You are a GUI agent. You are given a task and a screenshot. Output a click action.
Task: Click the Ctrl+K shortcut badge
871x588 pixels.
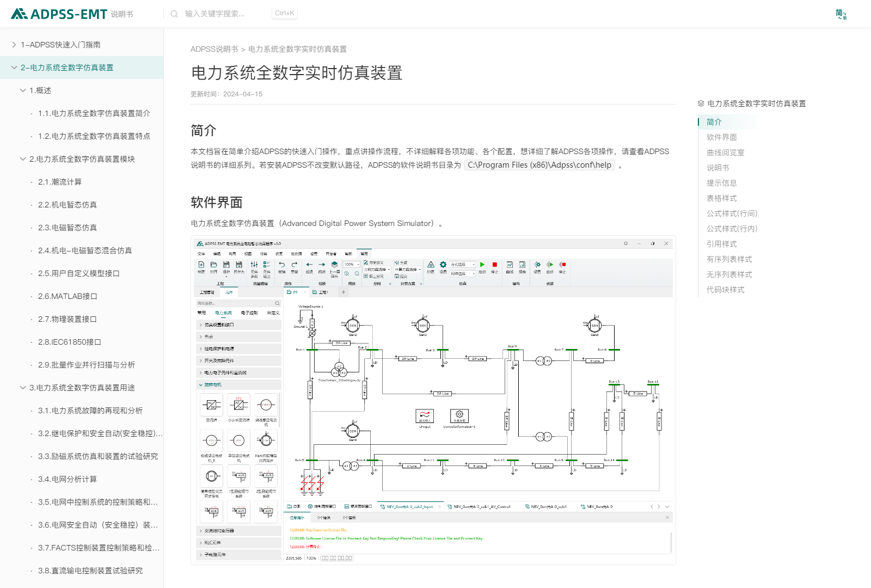[x=284, y=13]
